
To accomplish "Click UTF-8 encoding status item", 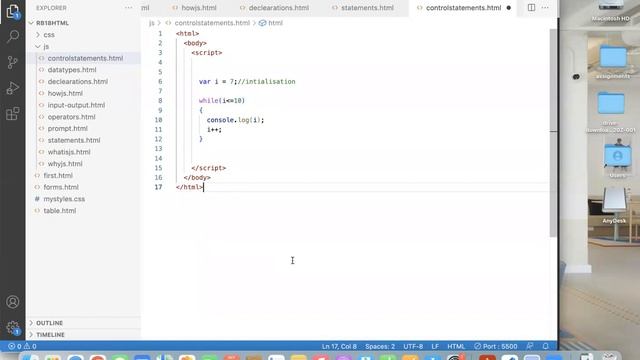I will 413,346.
